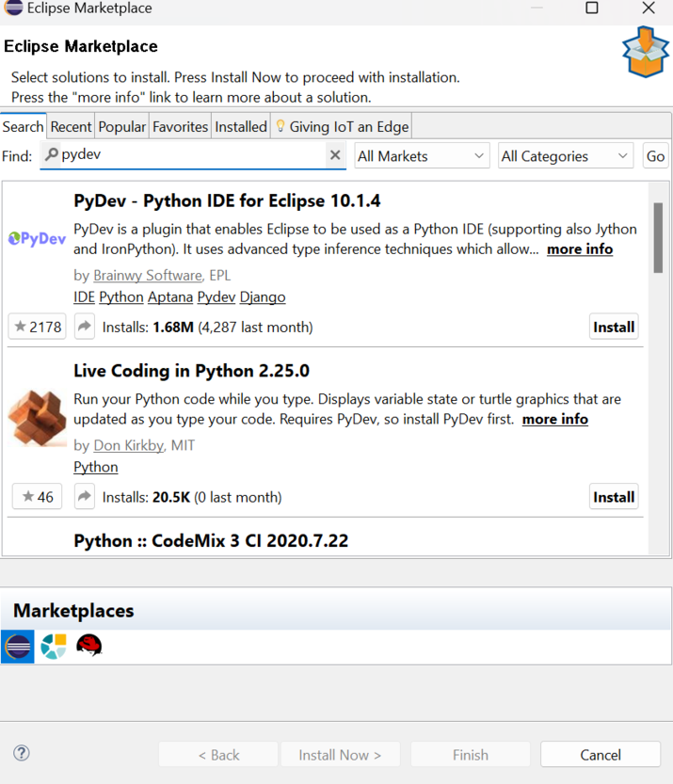Open the Giving IoT an Edge tab

pos(341,126)
